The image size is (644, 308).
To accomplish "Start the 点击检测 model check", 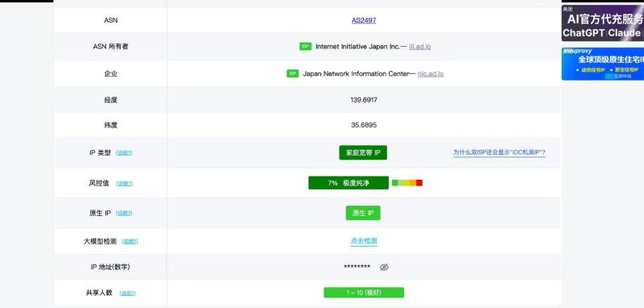I will pyautogui.click(x=364, y=241).
